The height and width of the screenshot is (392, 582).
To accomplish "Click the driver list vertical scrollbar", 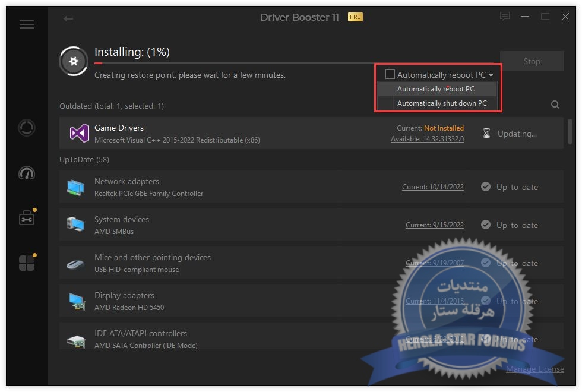I will [570, 132].
